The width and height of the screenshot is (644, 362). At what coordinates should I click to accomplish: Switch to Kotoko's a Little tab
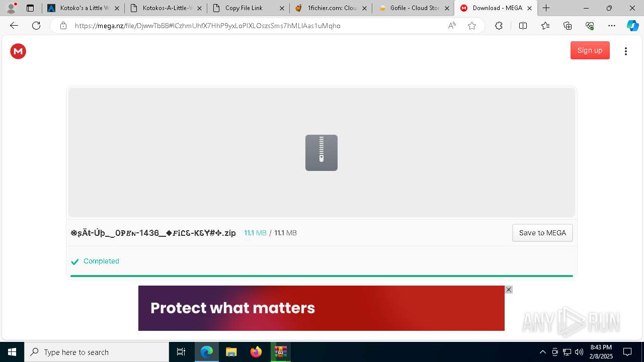tap(83, 8)
